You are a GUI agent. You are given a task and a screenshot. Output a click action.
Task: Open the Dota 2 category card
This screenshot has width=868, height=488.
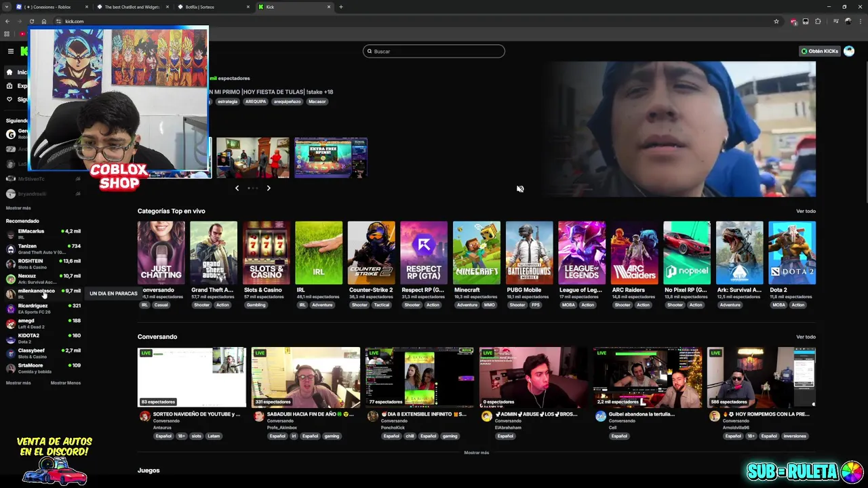point(792,252)
